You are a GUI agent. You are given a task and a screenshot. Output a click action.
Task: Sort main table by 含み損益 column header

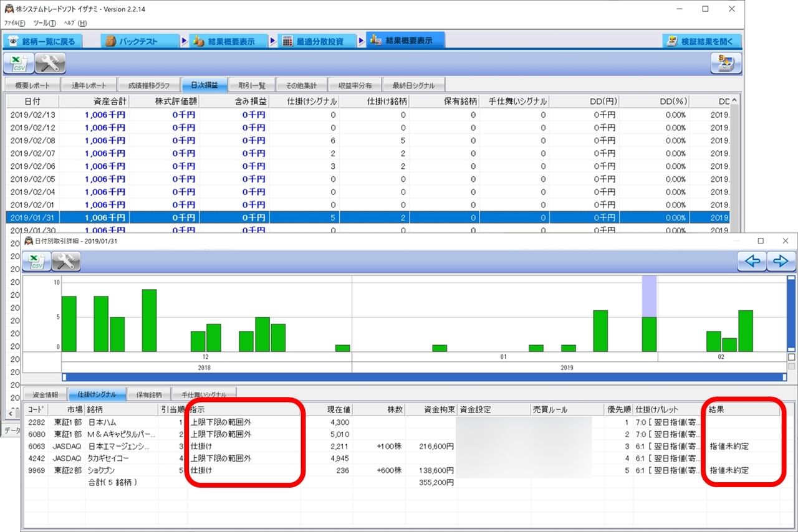(x=234, y=102)
